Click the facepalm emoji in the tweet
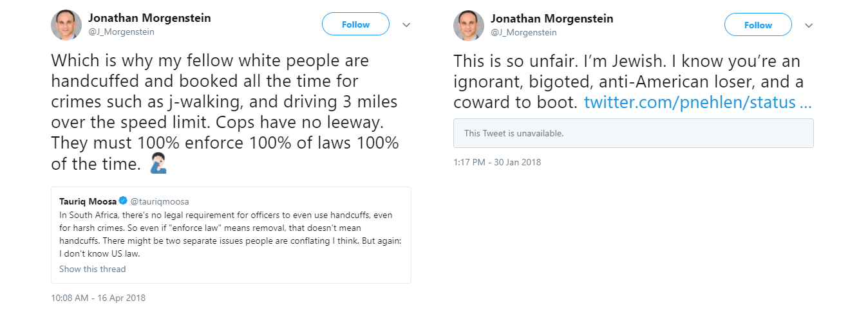The height and width of the screenshot is (310, 868). [x=158, y=165]
